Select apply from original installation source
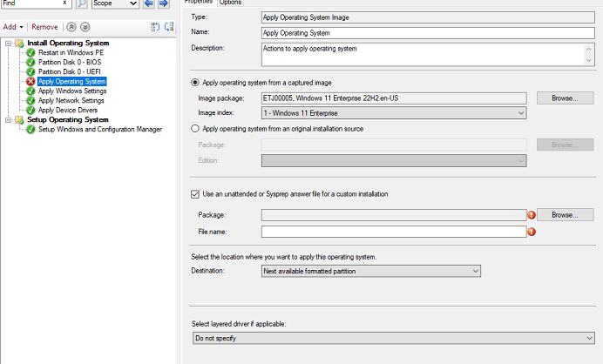Image resolution: width=603 pixels, height=364 pixels. (194, 129)
